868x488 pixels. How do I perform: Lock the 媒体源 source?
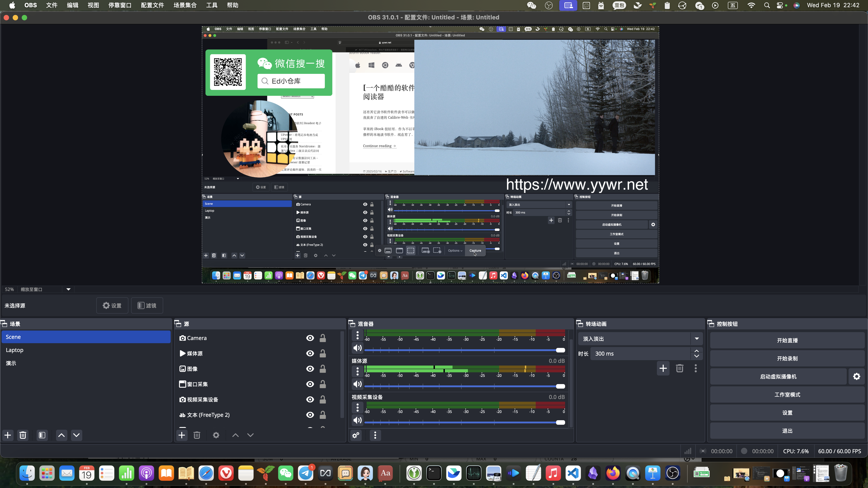pos(323,353)
